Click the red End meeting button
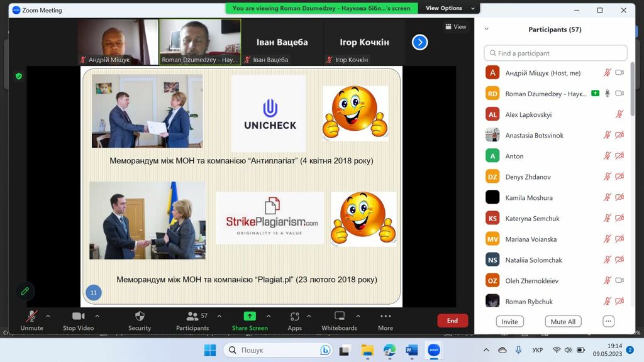 (x=452, y=321)
